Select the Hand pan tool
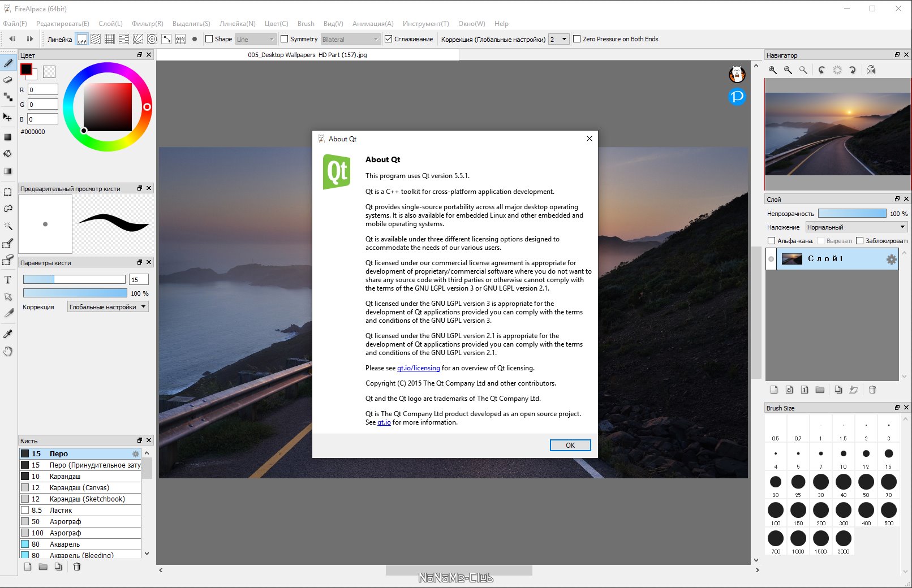912x588 pixels. [x=8, y=351]
